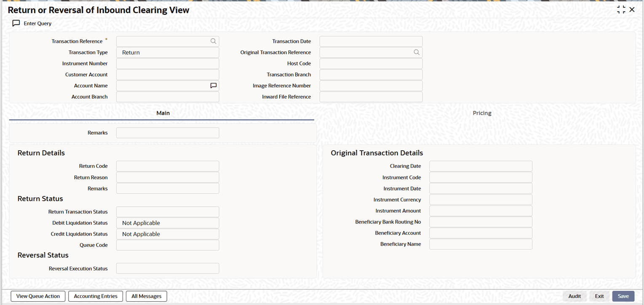Click the Beneficiary Name field
The width and height of the screenshot is (644, 305).
[x=481, y=244]
